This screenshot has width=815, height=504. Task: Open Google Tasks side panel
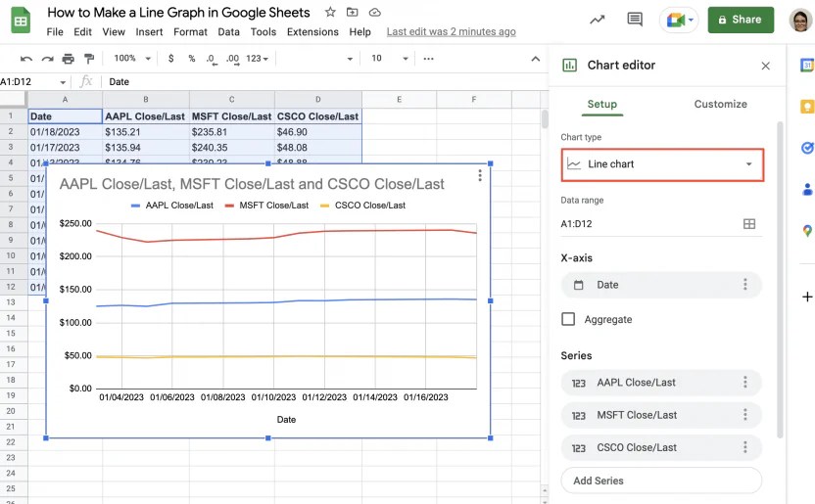tap(807, 148)
